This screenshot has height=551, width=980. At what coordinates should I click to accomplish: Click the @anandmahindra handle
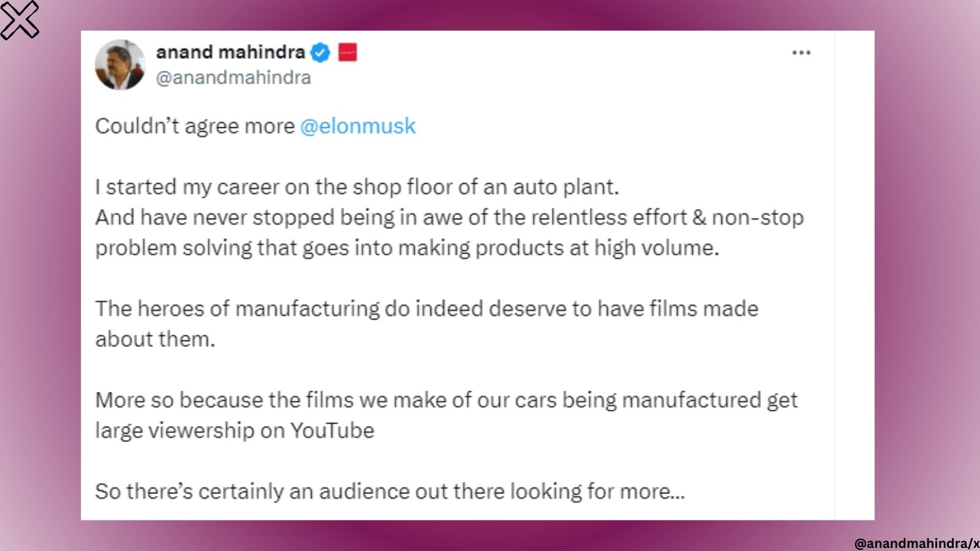click(x=233, y=78)
